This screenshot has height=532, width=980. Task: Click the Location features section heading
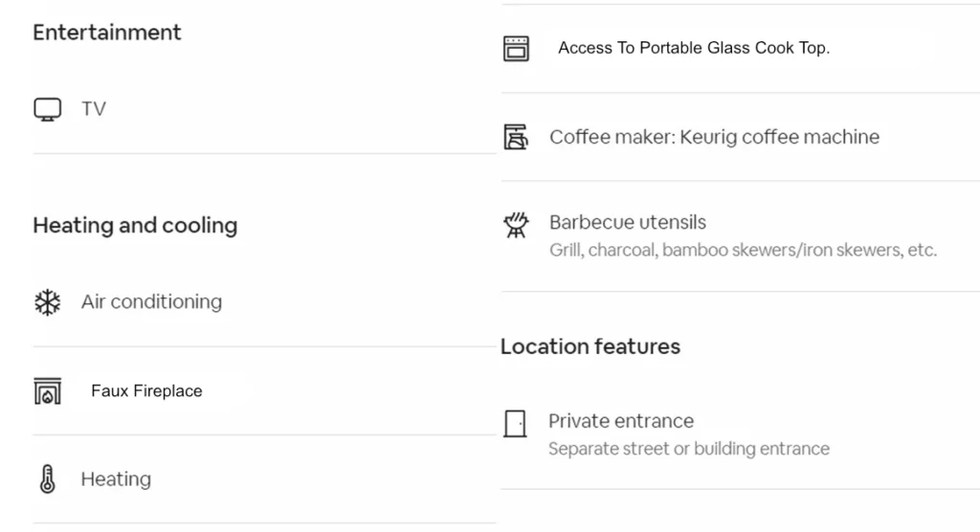(590, 346)
